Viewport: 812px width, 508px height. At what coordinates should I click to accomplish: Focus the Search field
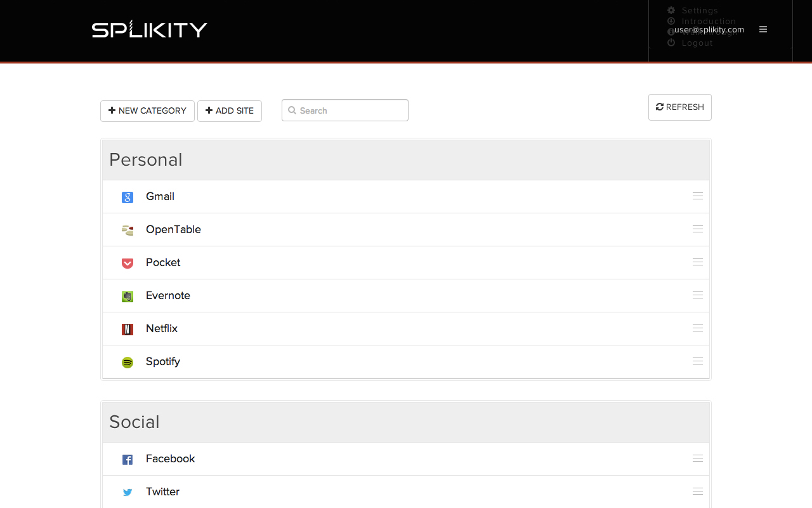click(345, 110)
